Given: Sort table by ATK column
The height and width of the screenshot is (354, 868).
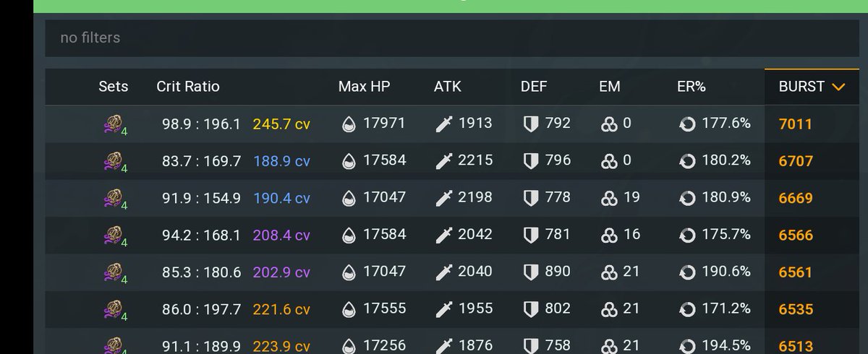Looking at the screenshot, I should pyautogui.click(x=448, y=87).
